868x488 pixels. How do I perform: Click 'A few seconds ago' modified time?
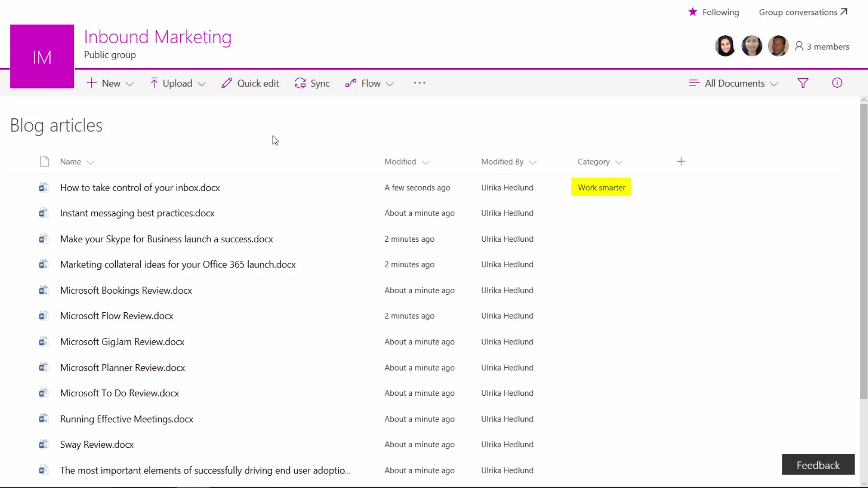(417, 188)
